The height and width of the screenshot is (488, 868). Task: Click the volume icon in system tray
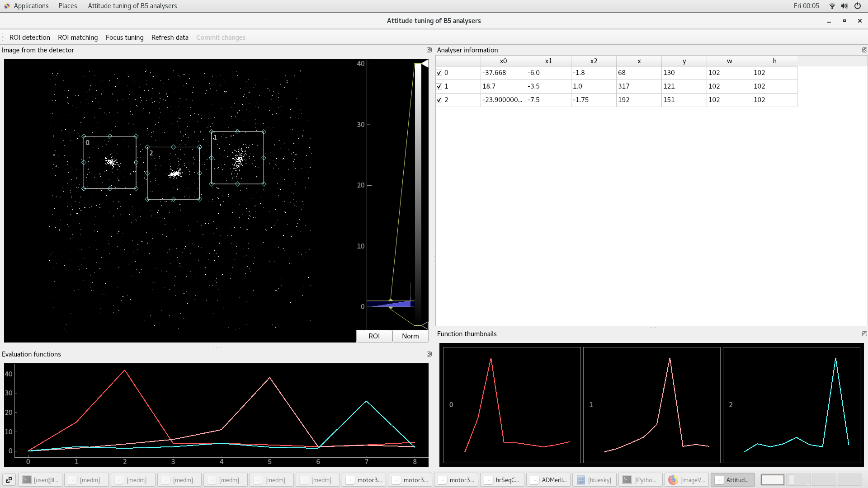[x=844, y=6]
